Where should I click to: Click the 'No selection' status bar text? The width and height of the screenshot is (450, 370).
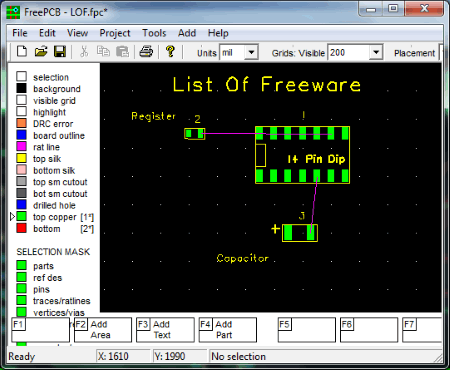[238, 357]
